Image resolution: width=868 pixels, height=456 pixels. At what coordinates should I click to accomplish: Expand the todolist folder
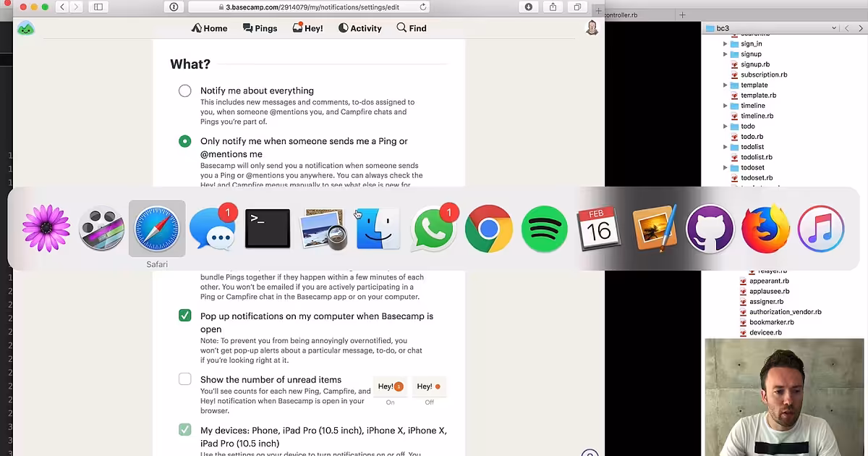[726, 147]
